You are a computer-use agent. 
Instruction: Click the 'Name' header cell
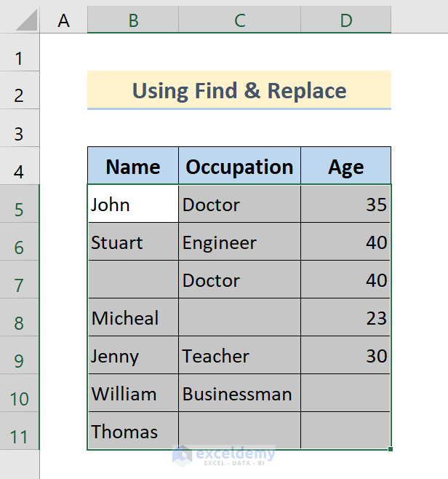(x=133, y=166)
